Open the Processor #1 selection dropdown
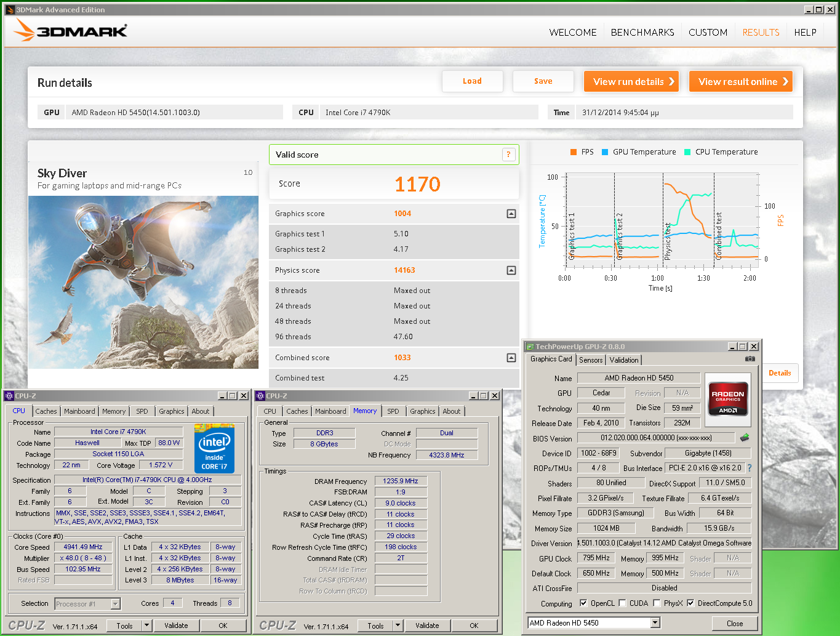The width and height of the screenshot is (840, 636). [115, 604]
